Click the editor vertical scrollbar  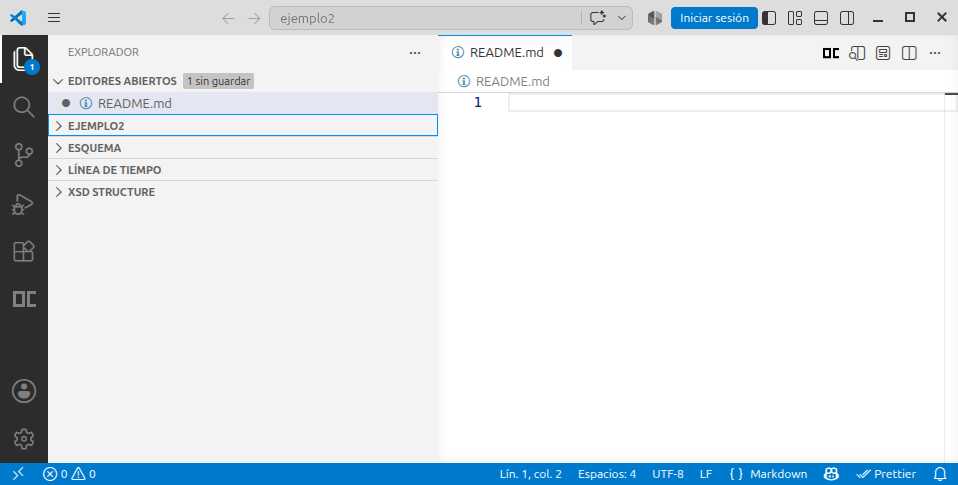[951, 277]
